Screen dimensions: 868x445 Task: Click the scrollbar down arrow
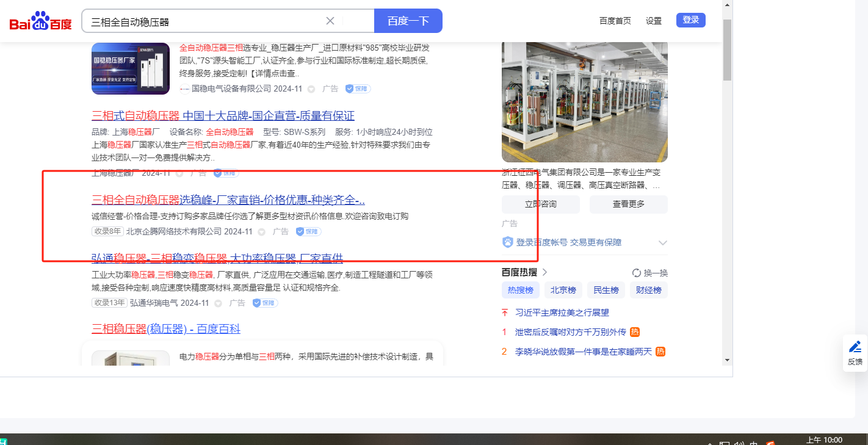point(727,360)
